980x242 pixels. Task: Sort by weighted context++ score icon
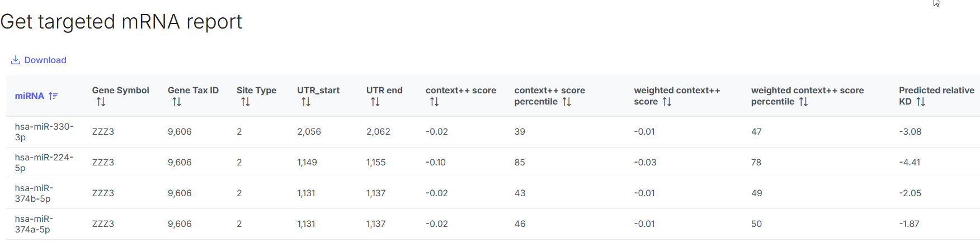point(667,102)
